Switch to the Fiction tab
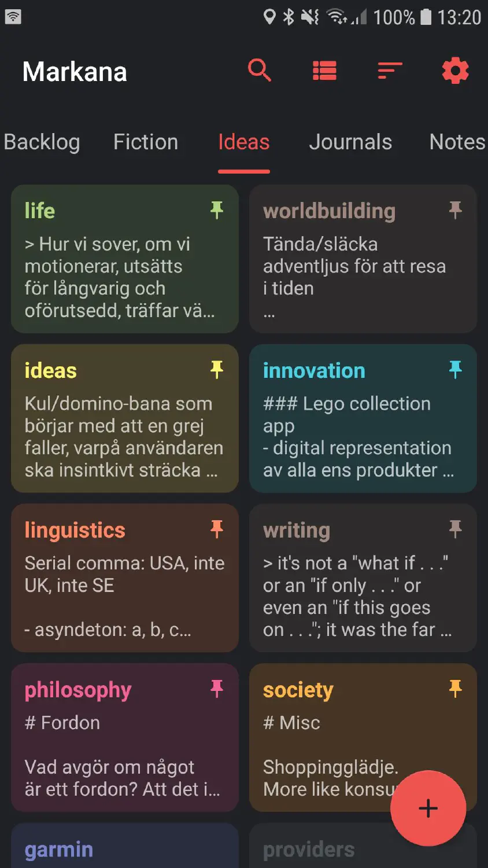The height and width of the screenshot is (868, 488). coord(146,142)
